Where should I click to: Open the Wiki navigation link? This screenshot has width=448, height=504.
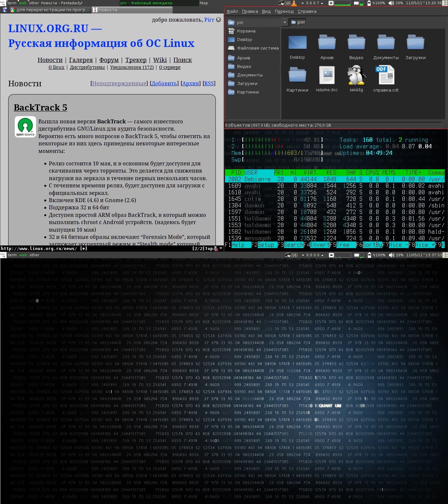160,60
